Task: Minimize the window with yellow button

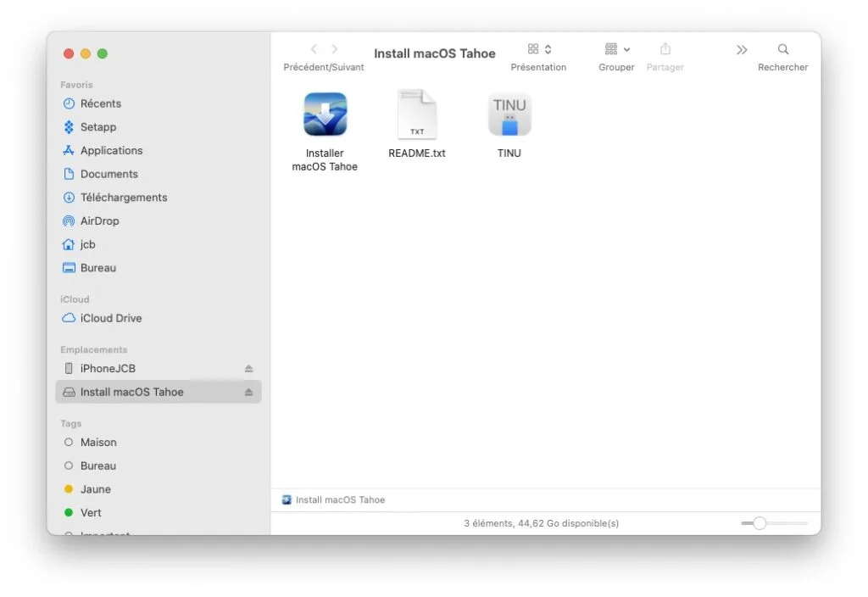Action: pos(86,53)
